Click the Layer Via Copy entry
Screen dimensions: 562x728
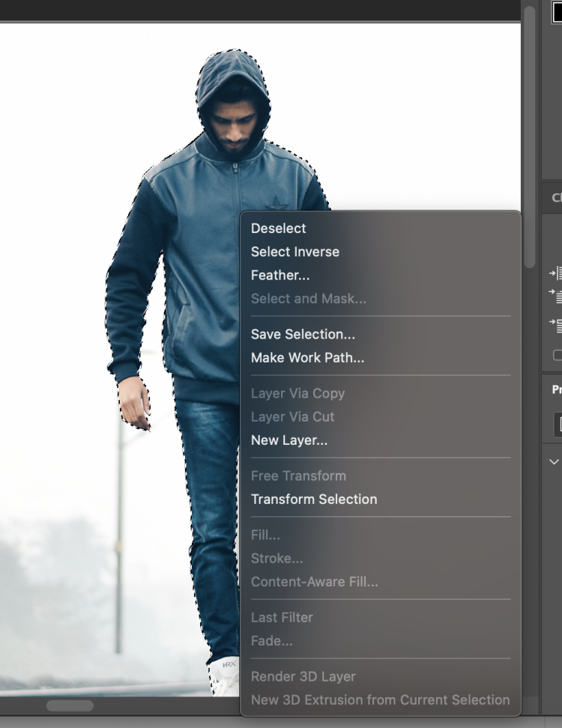tap(297, 393)
